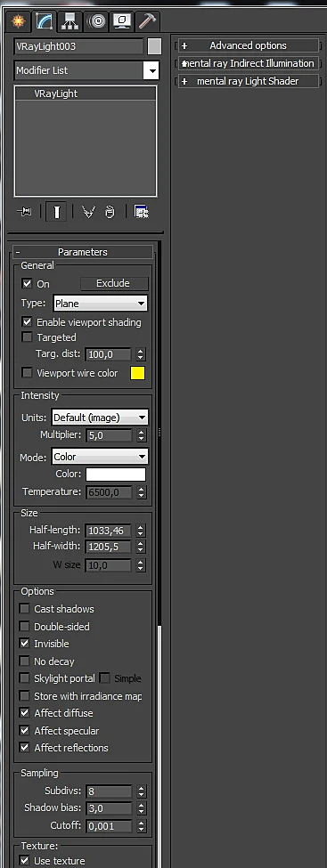Open the Modifier List dropdown

(x=86, y=70)
